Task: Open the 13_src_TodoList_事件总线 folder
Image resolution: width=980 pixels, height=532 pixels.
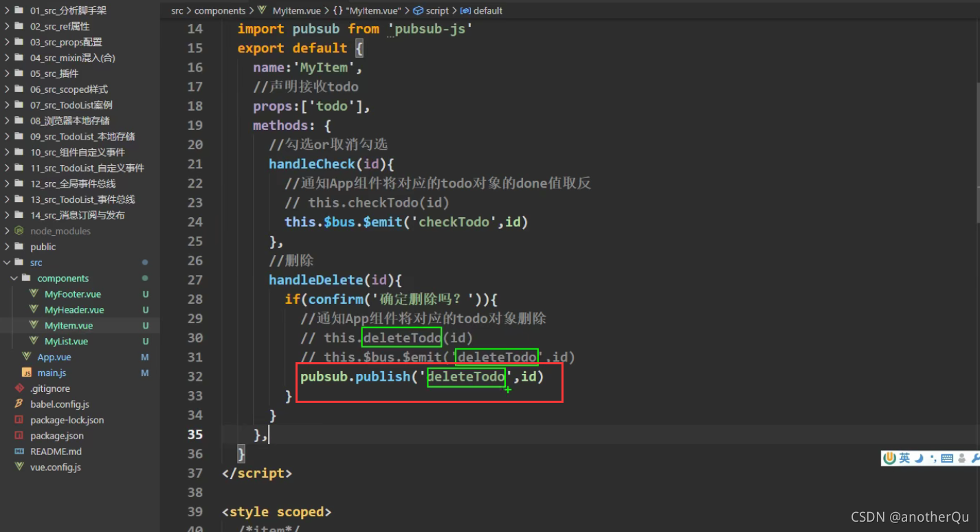Action: pos(82,199)
